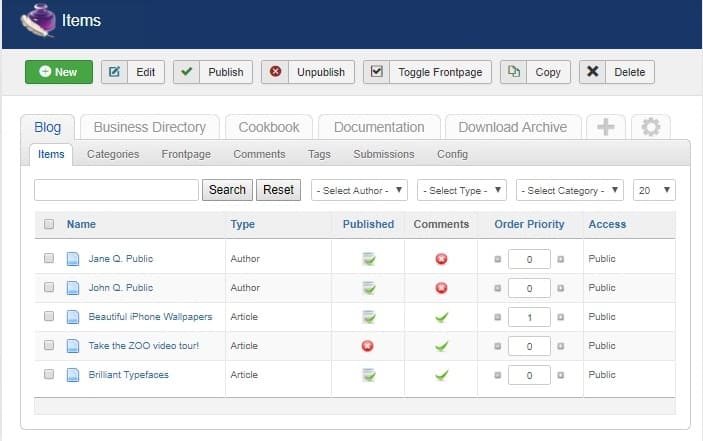Open the Tags sub-tab
The image size is (703, 441).
pyautogui.click(x=319, y=154)
